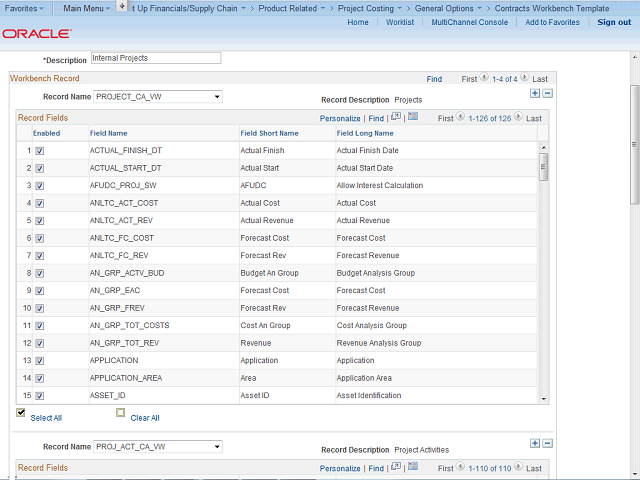Go to Home
The image size is (640, 480).
click(358, 22)
